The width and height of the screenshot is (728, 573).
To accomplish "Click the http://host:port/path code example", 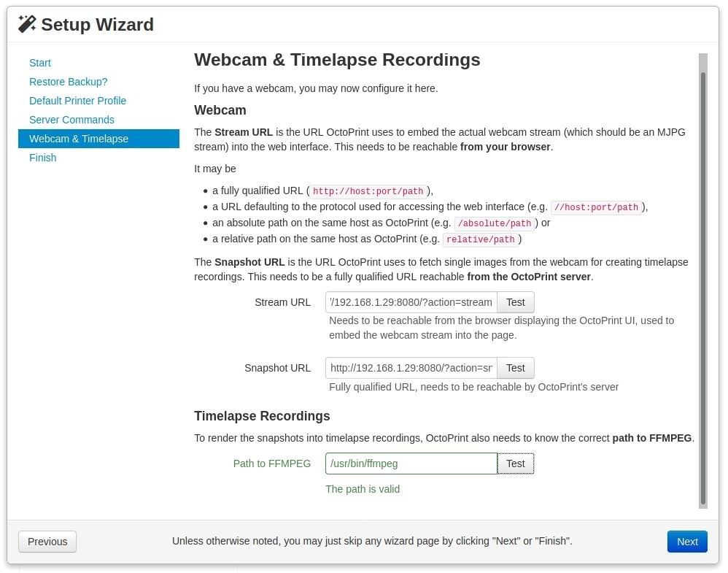I will coord(368,191).
